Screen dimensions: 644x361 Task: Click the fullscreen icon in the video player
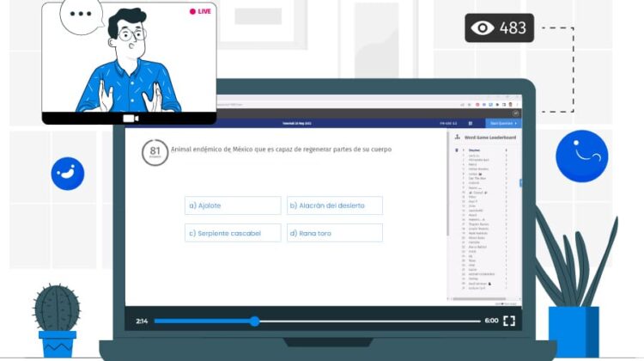click(509, 321)
